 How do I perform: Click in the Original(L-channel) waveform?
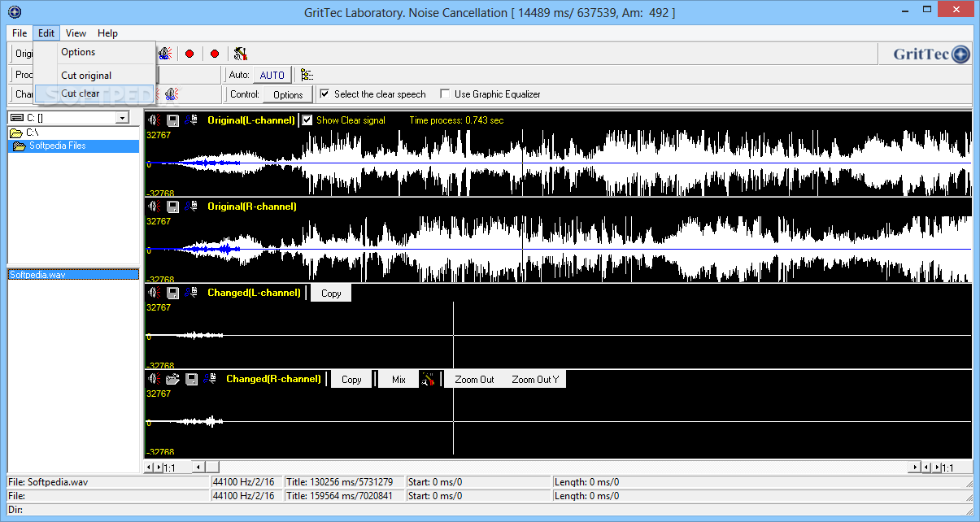tap(558, 163)
